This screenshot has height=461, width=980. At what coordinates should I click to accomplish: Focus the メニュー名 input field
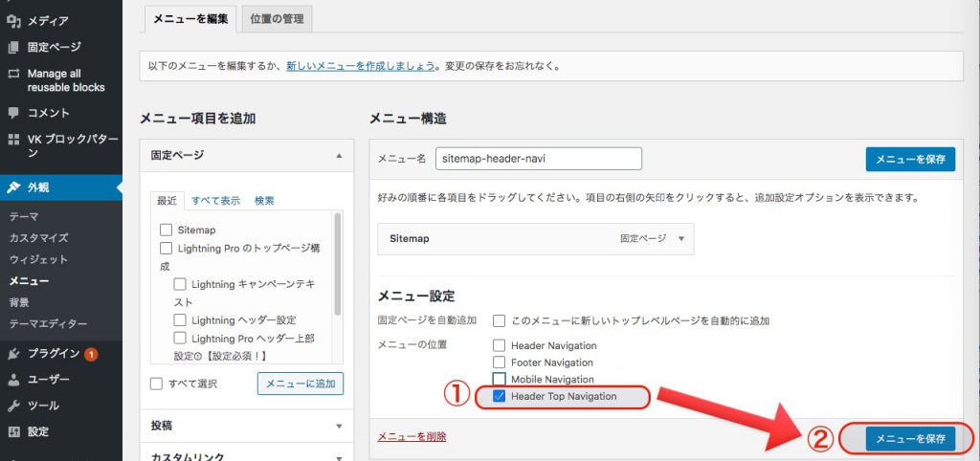pyautogui.click(x=539, y=159)
